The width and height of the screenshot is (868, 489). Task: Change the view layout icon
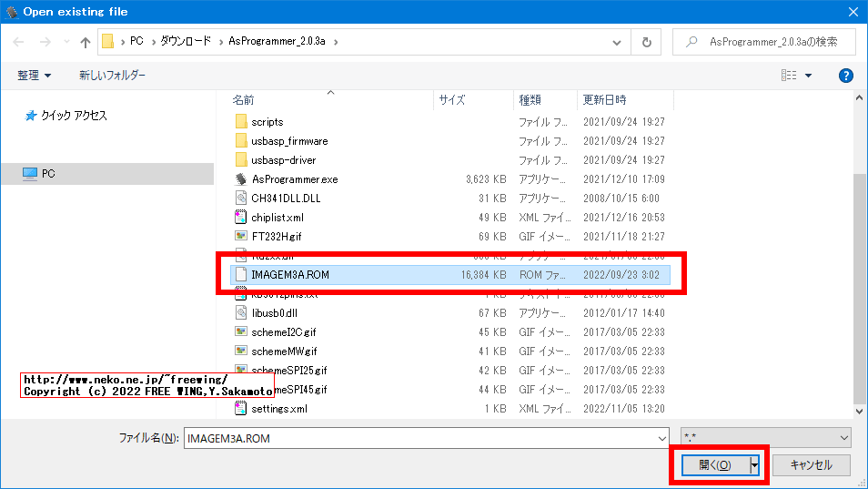tap(789, 76)
